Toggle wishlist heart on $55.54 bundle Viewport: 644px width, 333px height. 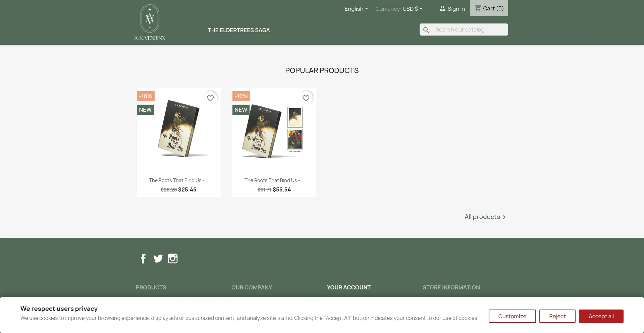pos(306,98)
